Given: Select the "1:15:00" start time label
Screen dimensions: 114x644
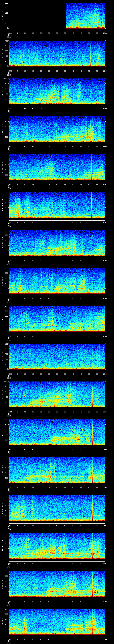Looking at the screenshot, I should pos(9,260).
